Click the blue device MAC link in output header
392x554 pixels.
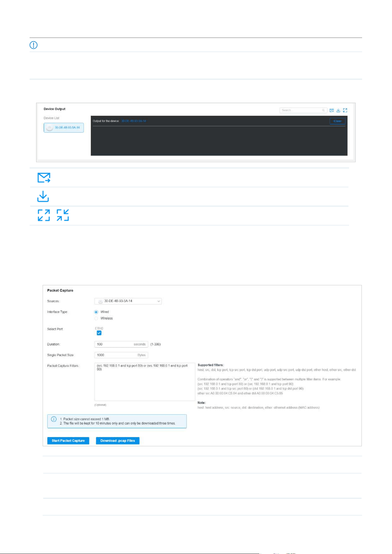coord(134,121)
